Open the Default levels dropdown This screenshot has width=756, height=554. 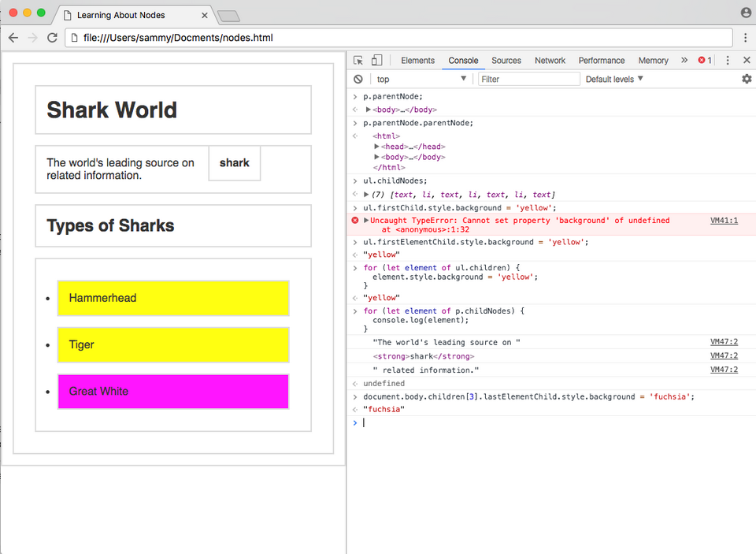point(614,79)
